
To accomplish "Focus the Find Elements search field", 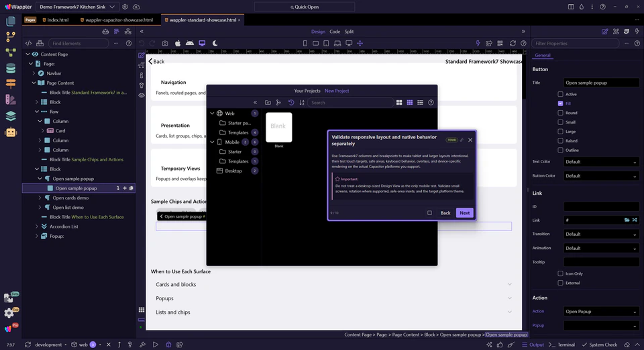I will click(x=78, y=43).
